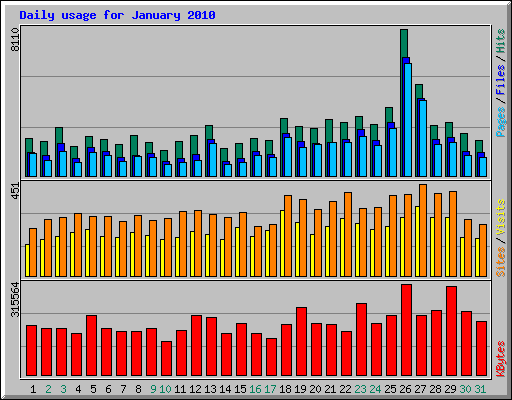The image size is (512, 400).
Task: Click the red KBytes bar for day 29
Action: 451,331
